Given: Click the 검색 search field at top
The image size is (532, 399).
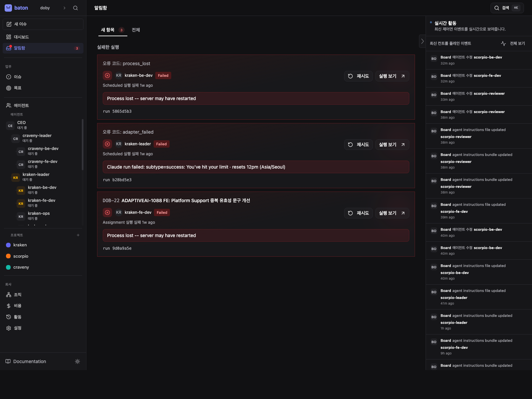Looking at the screenshot, I should pos(507,8).
